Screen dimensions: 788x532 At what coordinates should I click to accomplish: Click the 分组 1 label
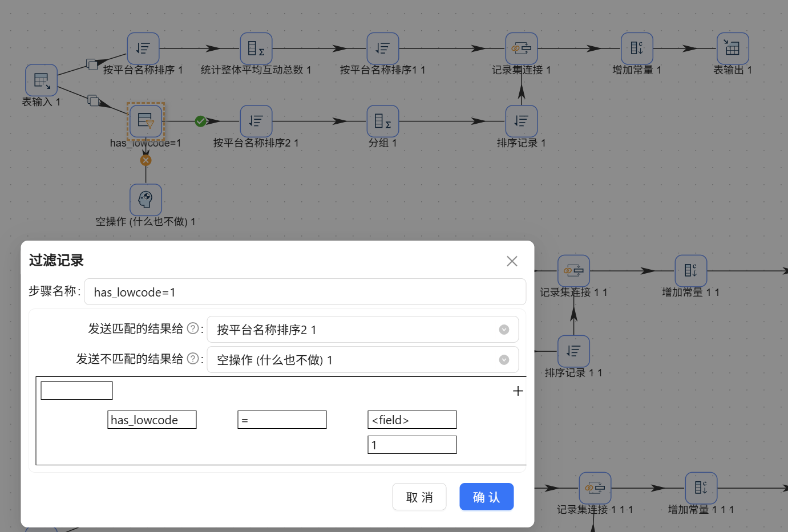click(x=382, y=143)
